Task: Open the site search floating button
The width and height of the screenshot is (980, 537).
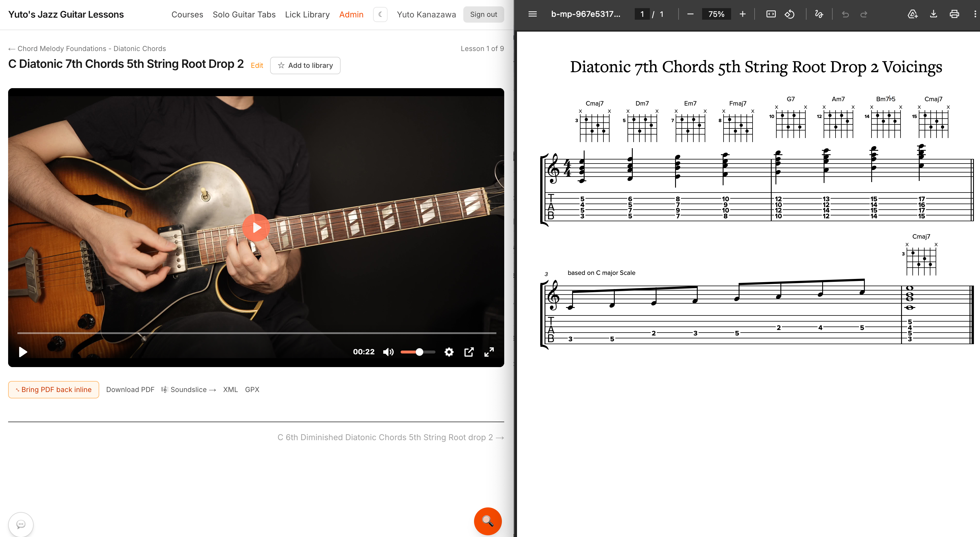Action: point(488,521)
